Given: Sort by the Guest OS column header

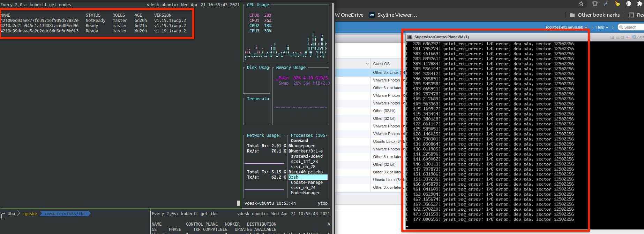Looking at the screenshot, I should (381, 64).
